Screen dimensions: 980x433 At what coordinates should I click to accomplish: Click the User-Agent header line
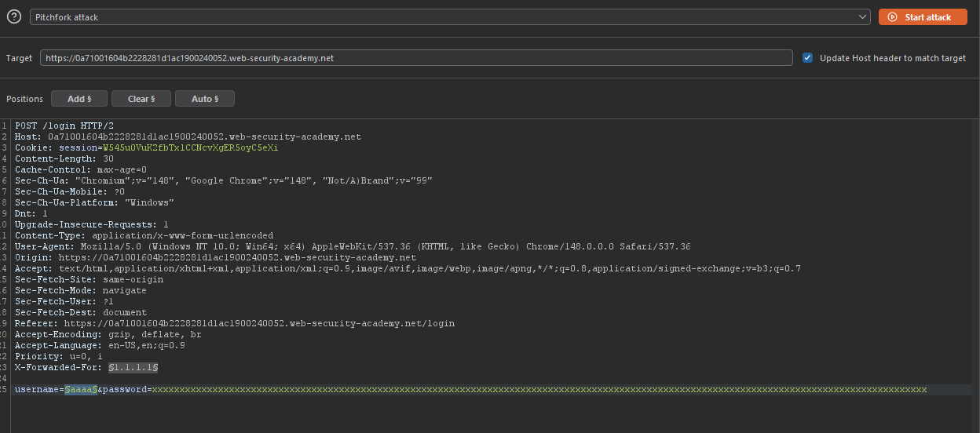click(x=353, y=246)
